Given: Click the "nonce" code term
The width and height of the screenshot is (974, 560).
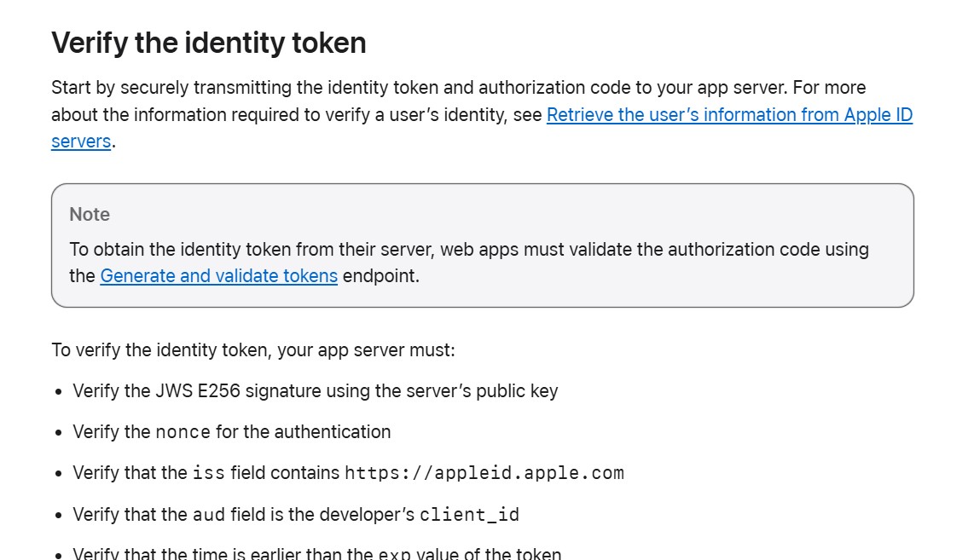Looking at the screenshot, I should click(183, 432).
